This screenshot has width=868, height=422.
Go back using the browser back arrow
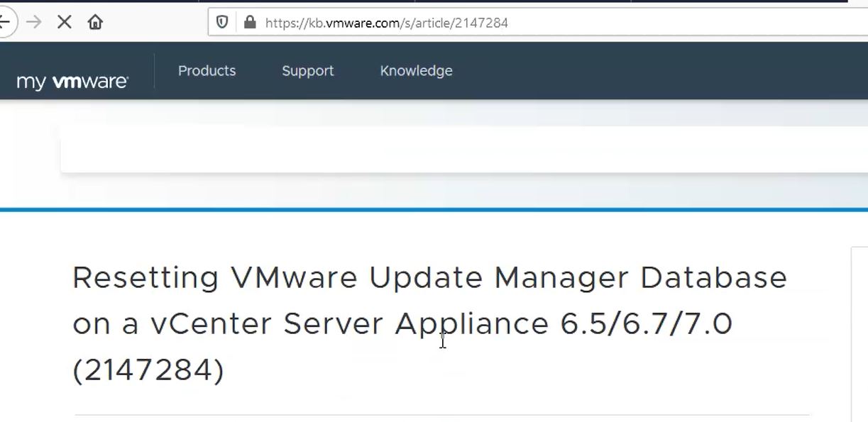coord(5,22)
